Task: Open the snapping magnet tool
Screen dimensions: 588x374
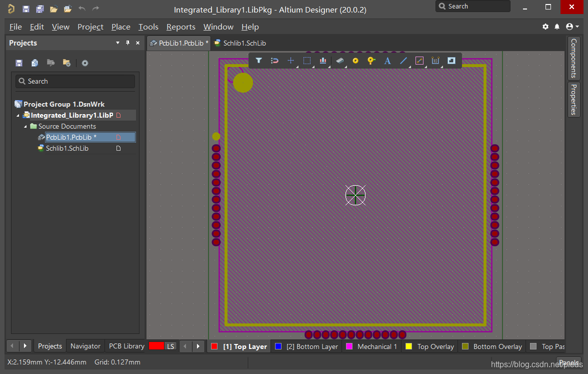Action: pos(274,61)
